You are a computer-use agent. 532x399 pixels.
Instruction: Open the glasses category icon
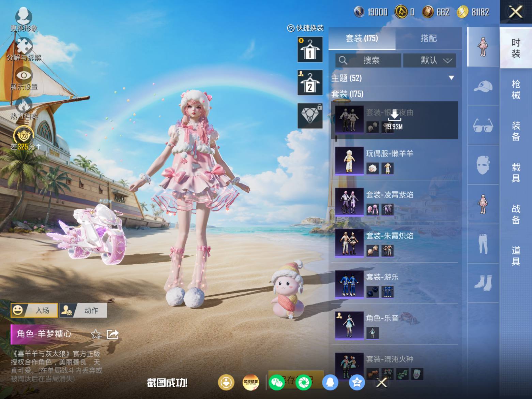point(483,125)
